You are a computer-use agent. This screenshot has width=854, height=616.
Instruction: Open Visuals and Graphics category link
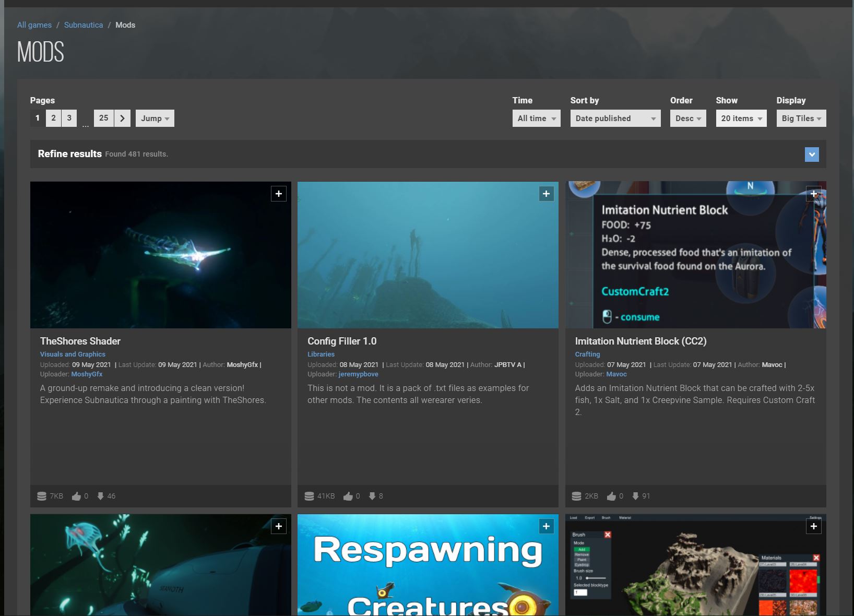coord(73,354)
